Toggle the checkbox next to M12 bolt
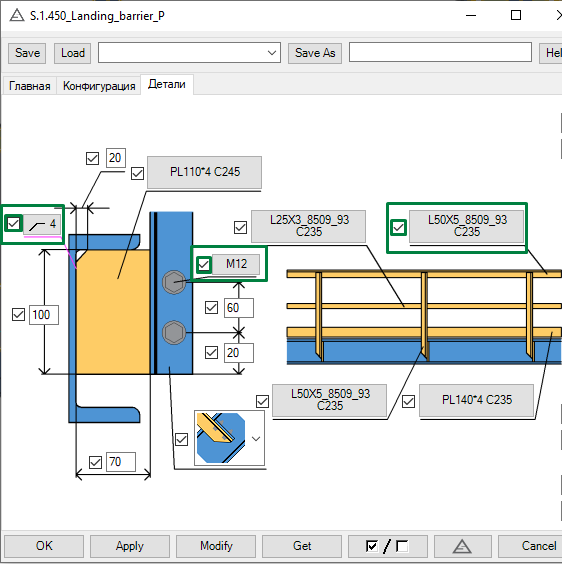Screen dimensions: 562x564 (204, 264)
